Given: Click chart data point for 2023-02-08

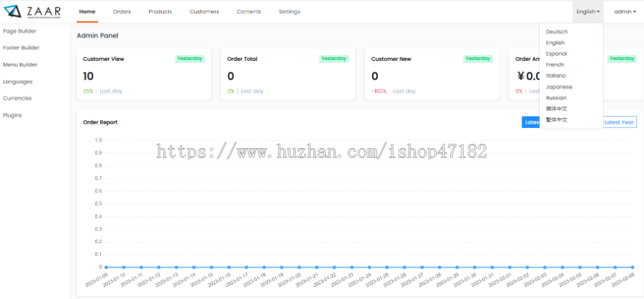Looking at the screenshot, I should tap(633, 268).
